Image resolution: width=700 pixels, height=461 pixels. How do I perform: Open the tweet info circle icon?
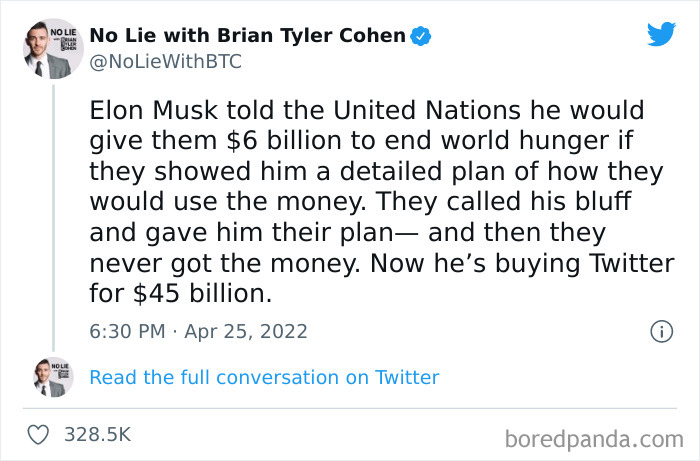660,331
